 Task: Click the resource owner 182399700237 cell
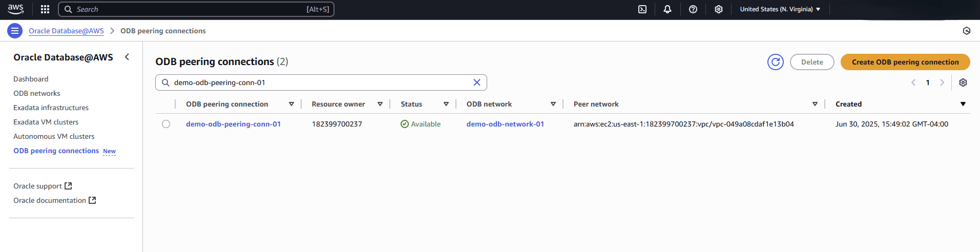pyautogui.click(x=337, y=124)
